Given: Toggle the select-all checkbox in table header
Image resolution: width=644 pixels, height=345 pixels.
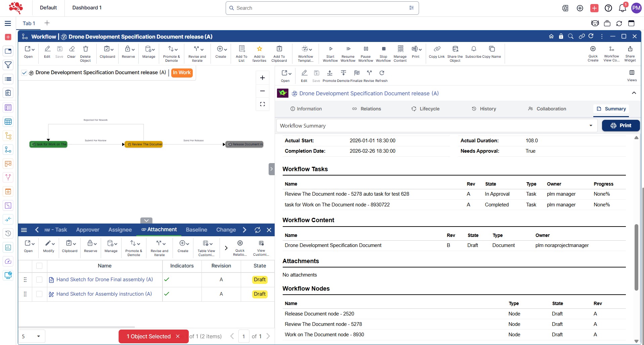Looking at the screenshot, I should (39, 266).
